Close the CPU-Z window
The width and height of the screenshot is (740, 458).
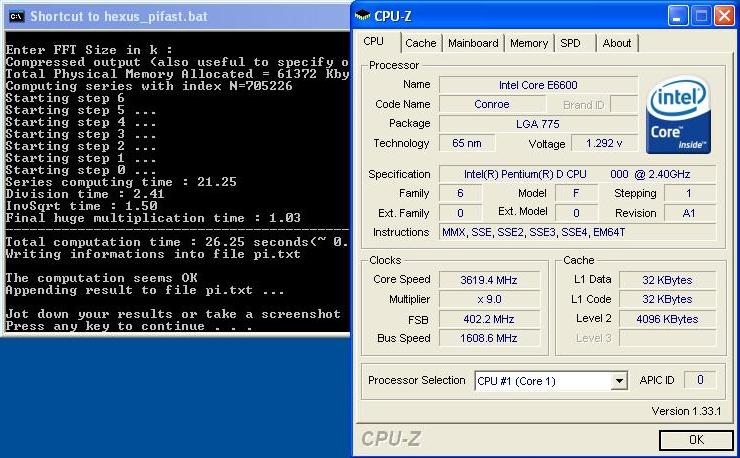(x=725, y=15)
